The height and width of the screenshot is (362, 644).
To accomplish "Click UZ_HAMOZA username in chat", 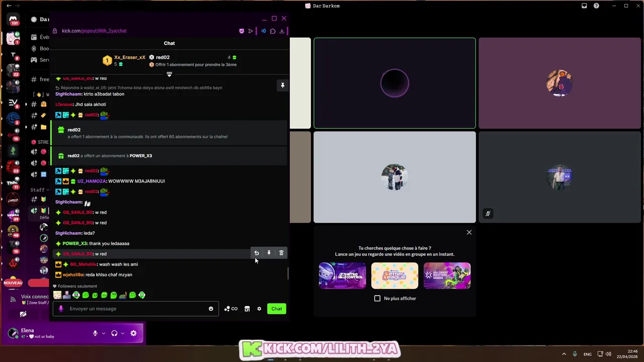I will point(92,181).
